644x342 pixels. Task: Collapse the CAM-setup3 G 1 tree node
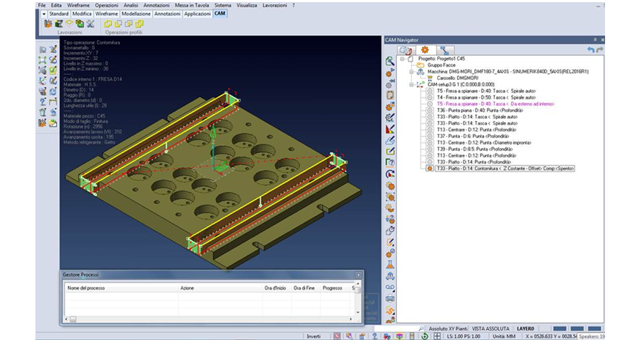coord(411,84)
